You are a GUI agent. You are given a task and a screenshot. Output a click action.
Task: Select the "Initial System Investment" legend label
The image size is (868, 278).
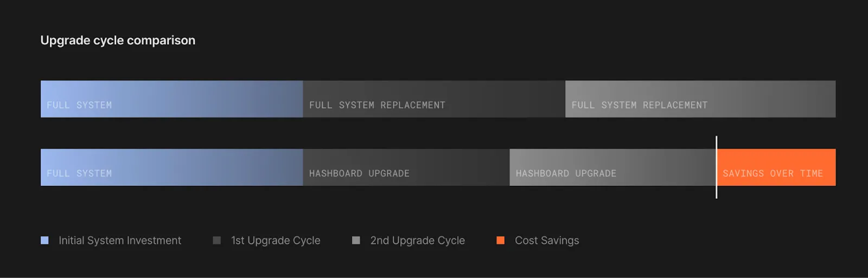click(x=120, y=240)
